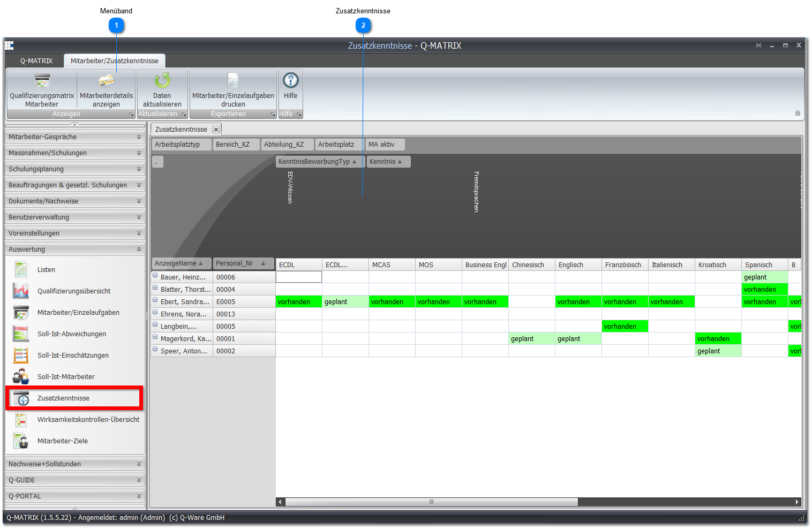Open the Hilfe help icon
812x529 pixels.
tap(291, 80)
